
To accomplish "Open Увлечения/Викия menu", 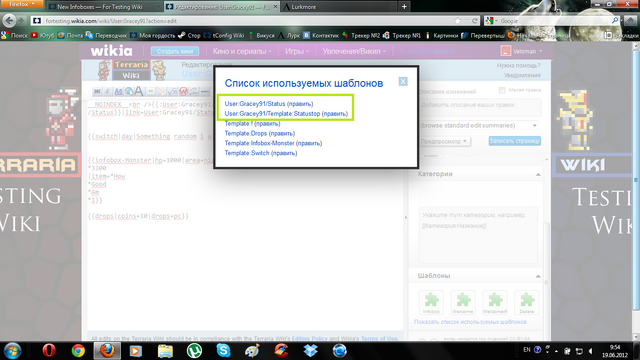I will tap(354, 51).
